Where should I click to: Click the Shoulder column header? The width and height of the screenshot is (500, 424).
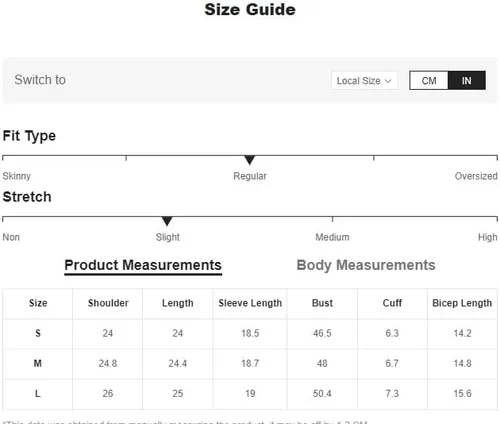coord(108,303)
